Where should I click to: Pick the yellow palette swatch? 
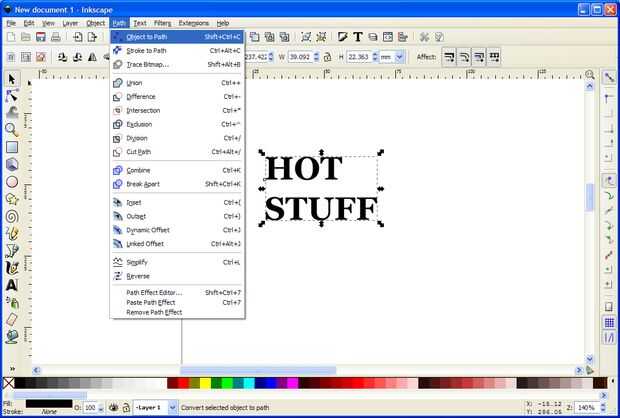pyautogui.click(x=205, y=383)
